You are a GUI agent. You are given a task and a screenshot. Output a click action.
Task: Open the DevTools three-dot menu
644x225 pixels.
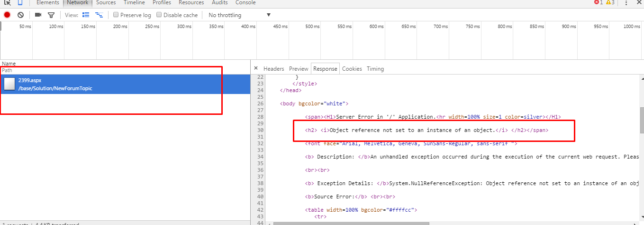pos(626,2)
